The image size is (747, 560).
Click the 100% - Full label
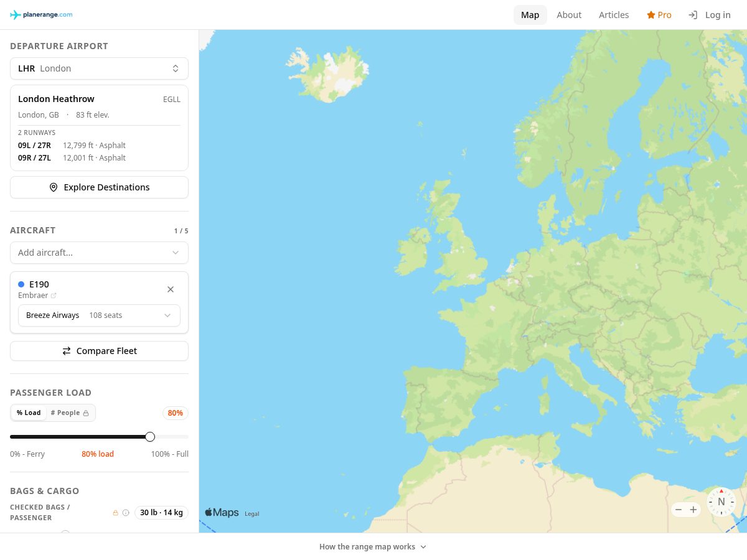(169, 454)
